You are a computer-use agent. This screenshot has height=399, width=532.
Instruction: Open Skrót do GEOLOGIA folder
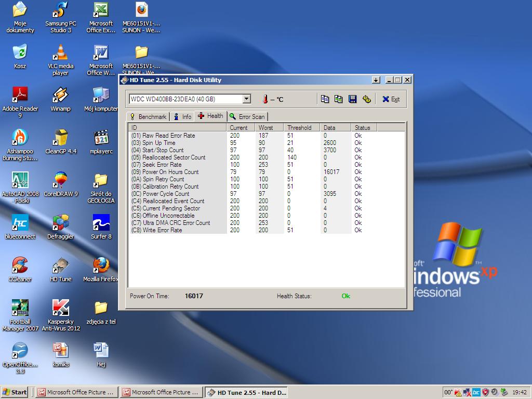101,188
